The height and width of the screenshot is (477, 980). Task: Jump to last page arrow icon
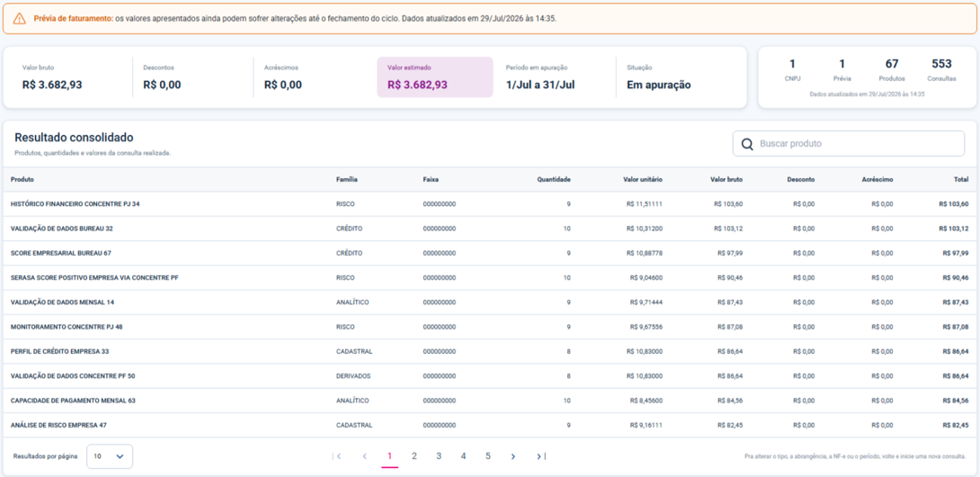click(x=540, y=456)
